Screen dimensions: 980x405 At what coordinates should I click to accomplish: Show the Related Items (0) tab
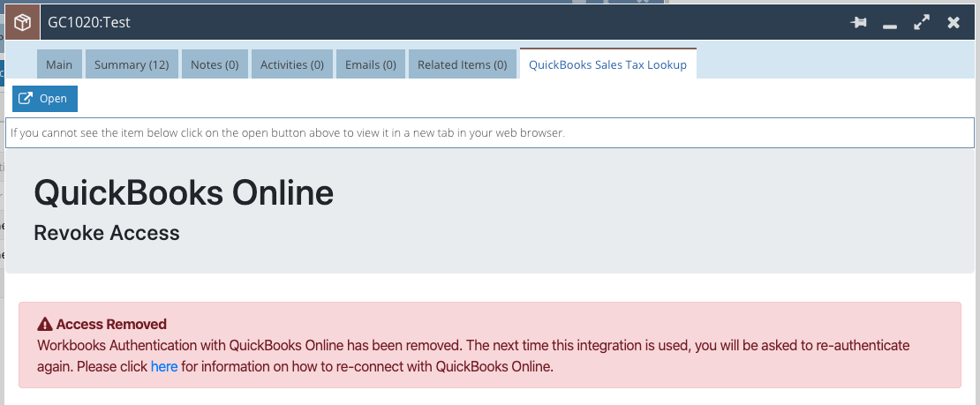(x=463, y=64)
